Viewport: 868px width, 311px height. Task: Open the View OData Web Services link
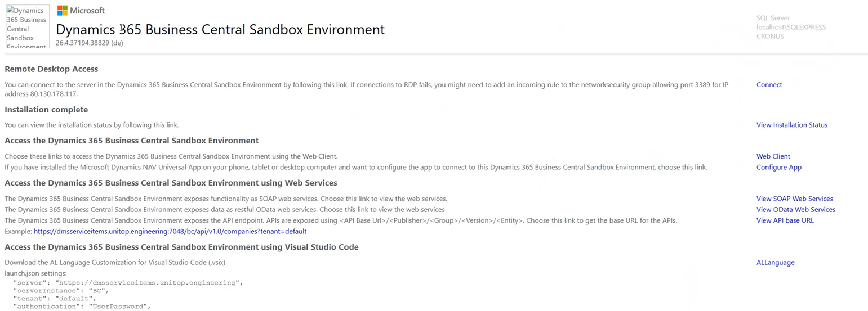(795, 209)
